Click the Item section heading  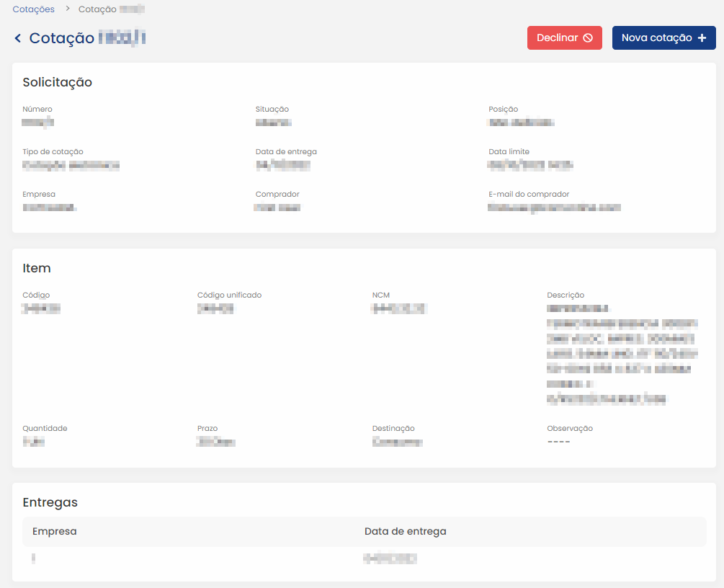37,268
